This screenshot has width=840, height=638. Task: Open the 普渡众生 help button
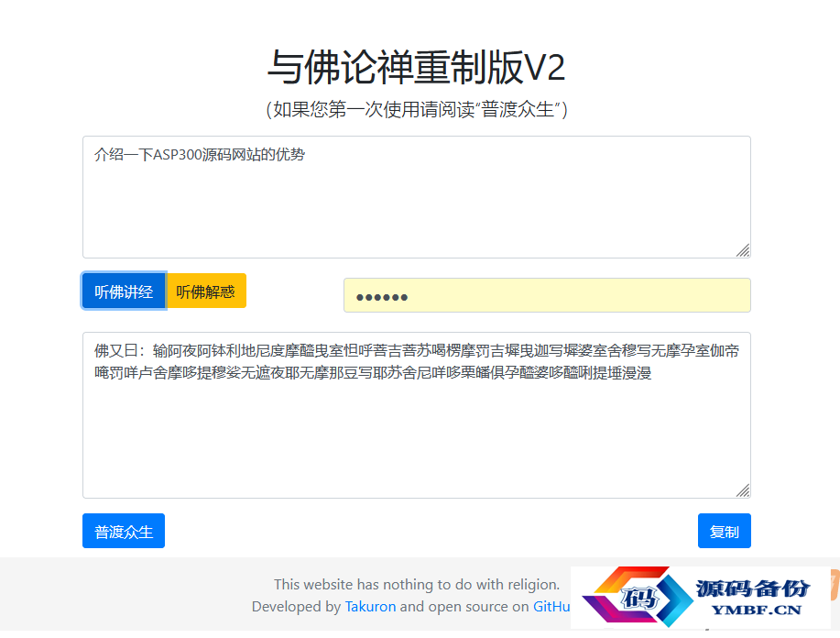(x=124, y=531)
